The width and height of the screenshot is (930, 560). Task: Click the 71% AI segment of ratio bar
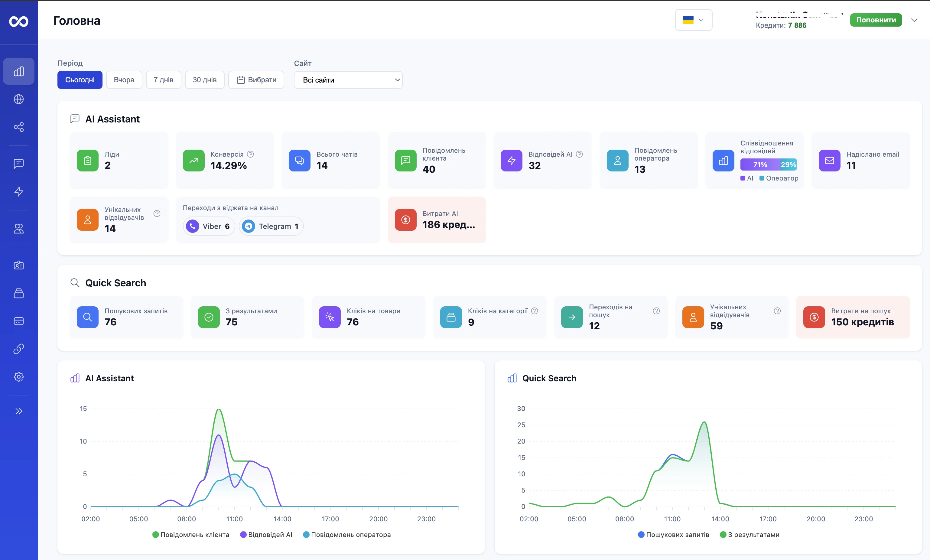tap(760, 164)
